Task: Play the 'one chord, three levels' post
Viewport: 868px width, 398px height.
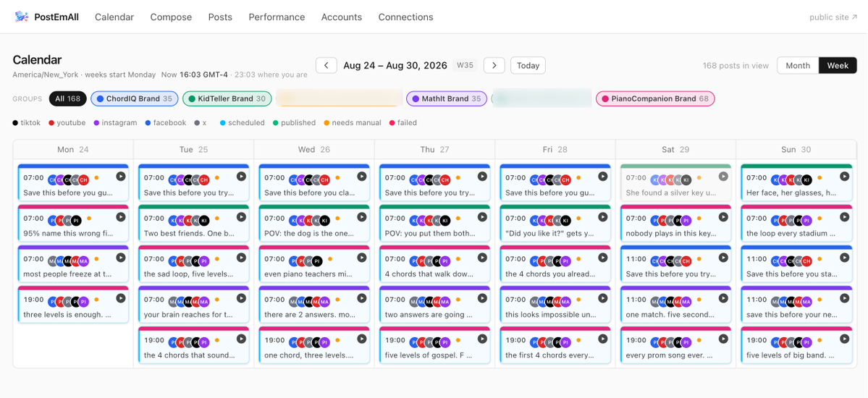Action: tap(361, 339)
